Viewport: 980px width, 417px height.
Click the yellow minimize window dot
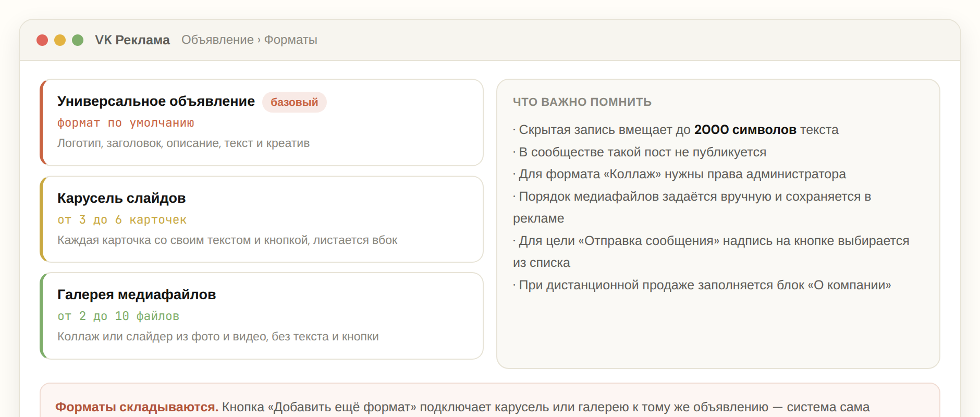click(60, 40)
